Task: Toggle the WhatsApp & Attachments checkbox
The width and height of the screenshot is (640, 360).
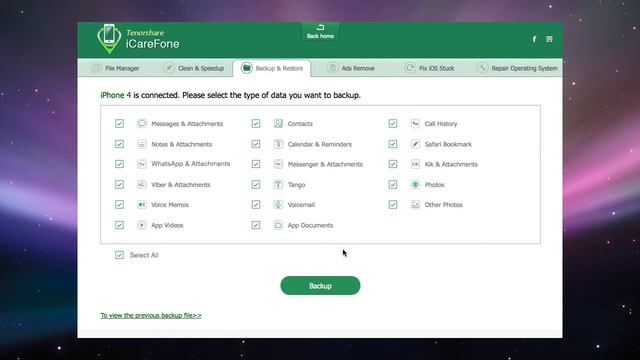Action: (x=119, y=164)
